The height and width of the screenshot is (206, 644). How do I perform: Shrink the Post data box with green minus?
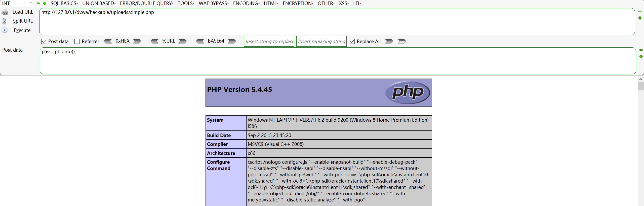tap(641, 50)
